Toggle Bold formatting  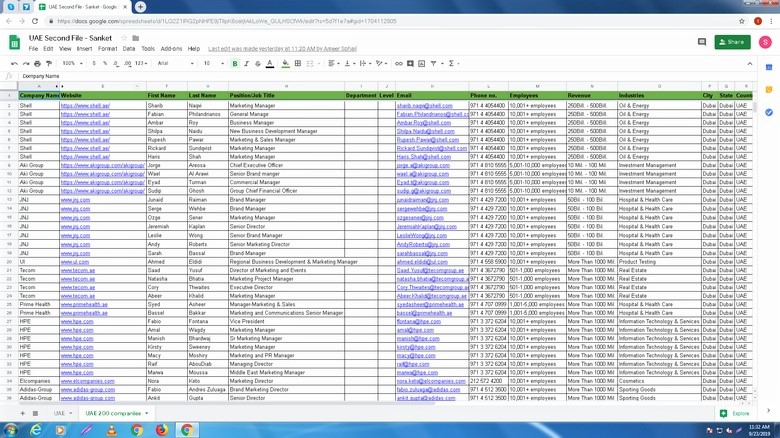(x=235, y=63)
